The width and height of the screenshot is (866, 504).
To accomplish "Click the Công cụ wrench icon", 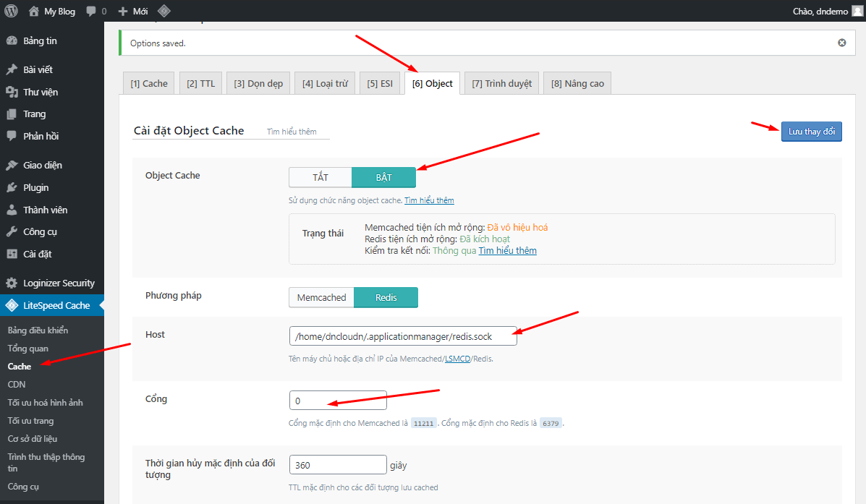I will pos(12,232).
